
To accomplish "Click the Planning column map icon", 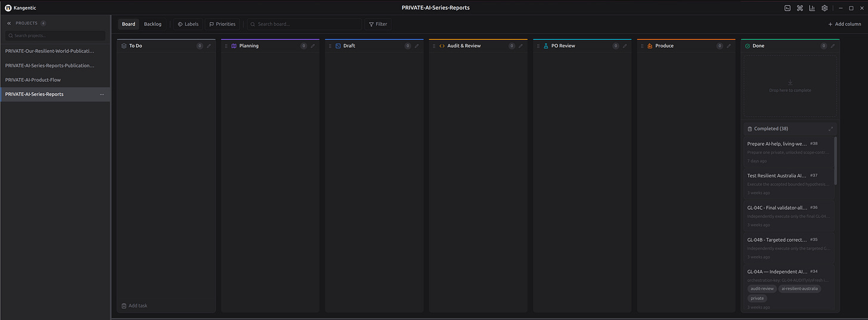I will (x=234, y=46).
